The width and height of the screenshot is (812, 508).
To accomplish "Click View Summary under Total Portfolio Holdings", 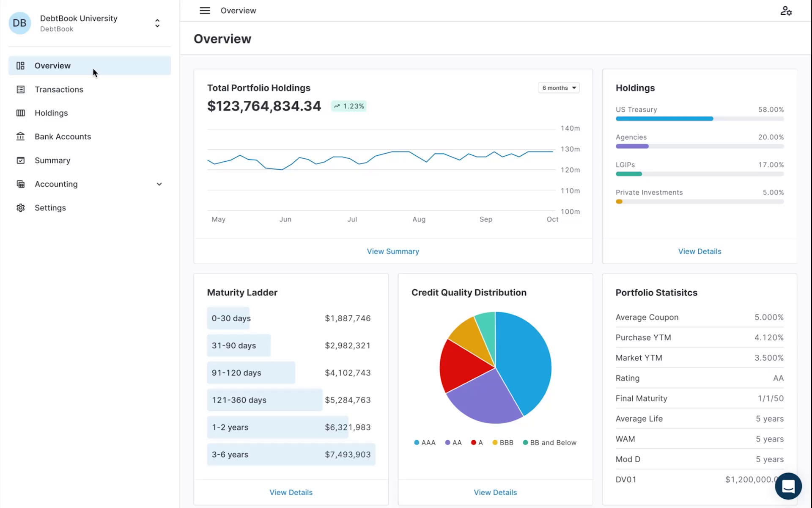I will click(x=392, y=251).
